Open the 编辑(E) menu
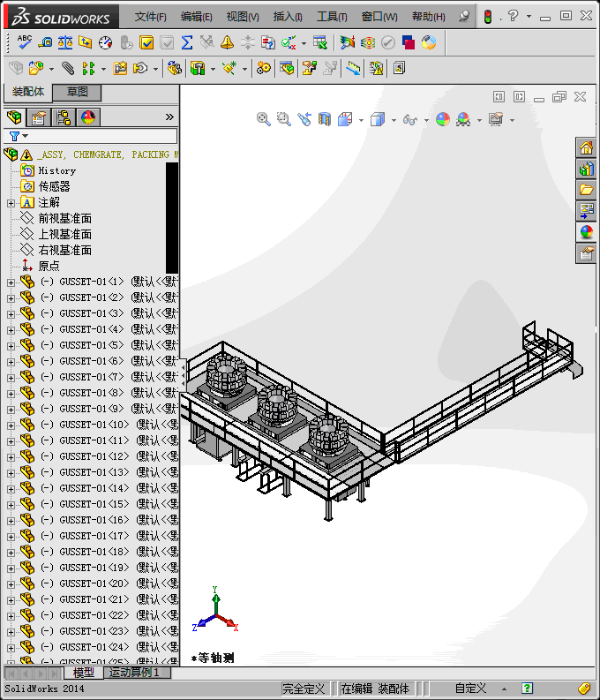Viewport: 600px width, 700px height. click(x=196, y=17)
